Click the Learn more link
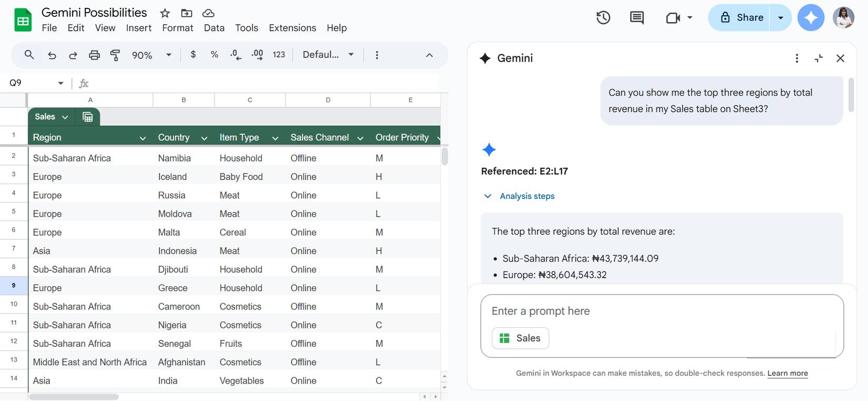The width and height of the screenshot is (868, 401). click(x=787, y=373)
